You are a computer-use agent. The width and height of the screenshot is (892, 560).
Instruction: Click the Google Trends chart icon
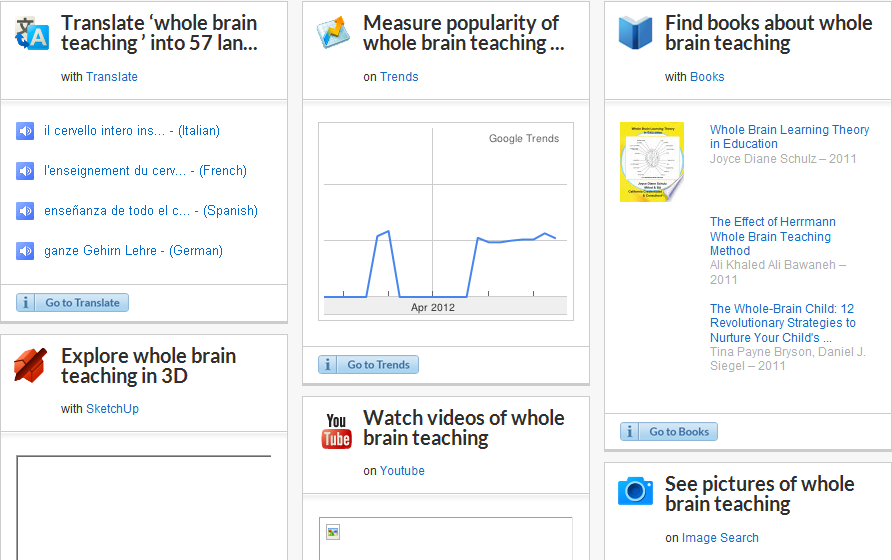[333, 32]
